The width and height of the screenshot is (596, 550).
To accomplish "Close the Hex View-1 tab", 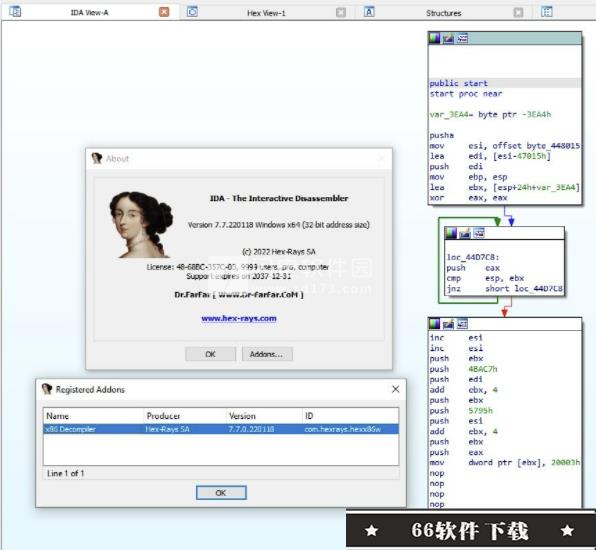I will [341, 13].
